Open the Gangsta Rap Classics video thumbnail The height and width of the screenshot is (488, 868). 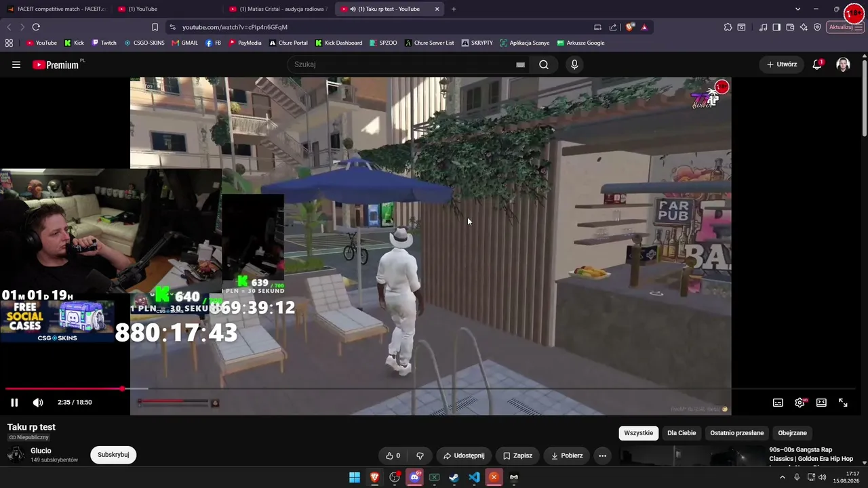coord(690,456)
